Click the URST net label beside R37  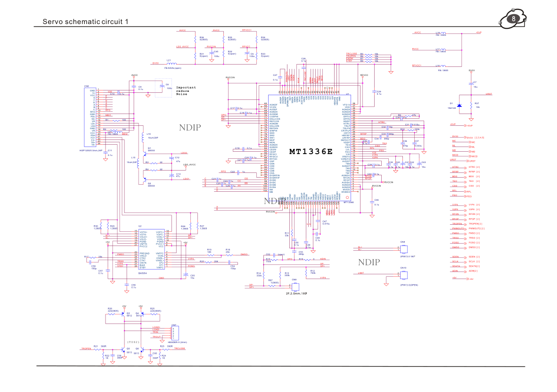click(489, 94)
